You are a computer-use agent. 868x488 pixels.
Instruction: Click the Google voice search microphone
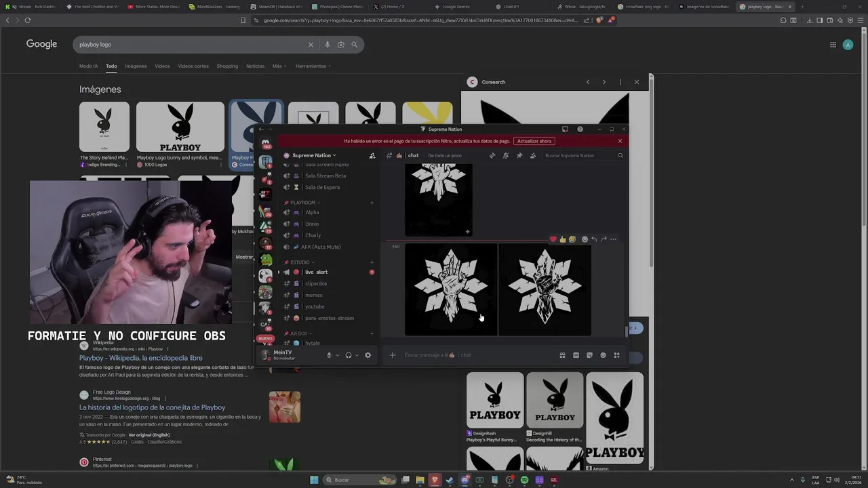[328, 45]
